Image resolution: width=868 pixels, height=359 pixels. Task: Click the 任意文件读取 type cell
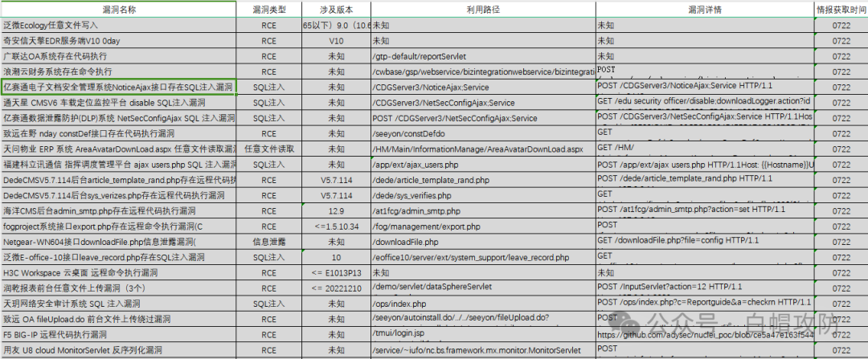click(x=269, y=149)
